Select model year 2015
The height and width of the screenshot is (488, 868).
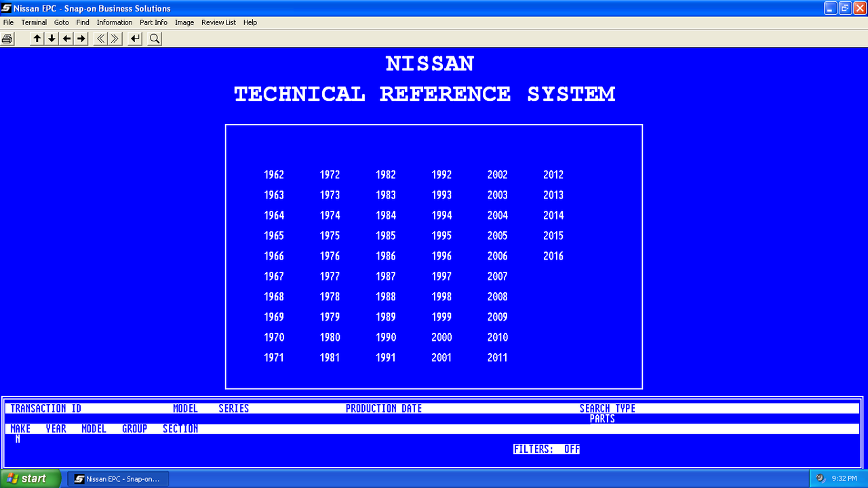point(553,236)
